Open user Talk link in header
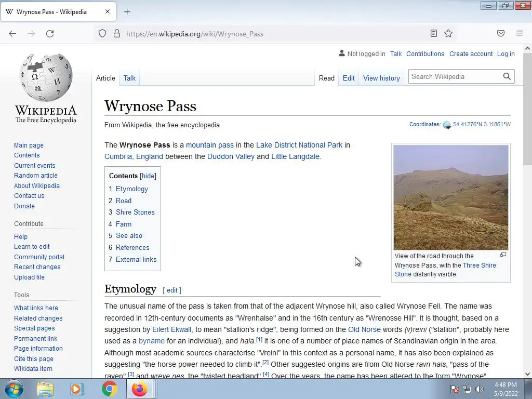This screenshot has height=399, width=532. (x=395, y=54)
